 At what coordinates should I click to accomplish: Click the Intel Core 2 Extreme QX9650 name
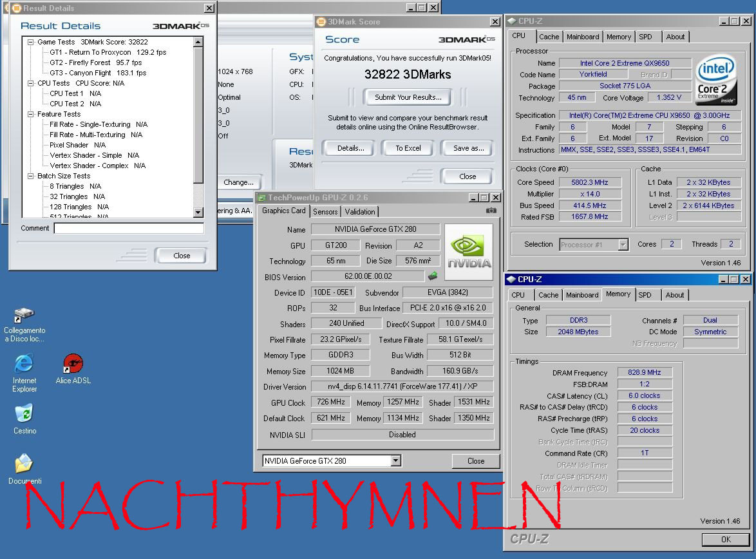click(x=625, y=63)
